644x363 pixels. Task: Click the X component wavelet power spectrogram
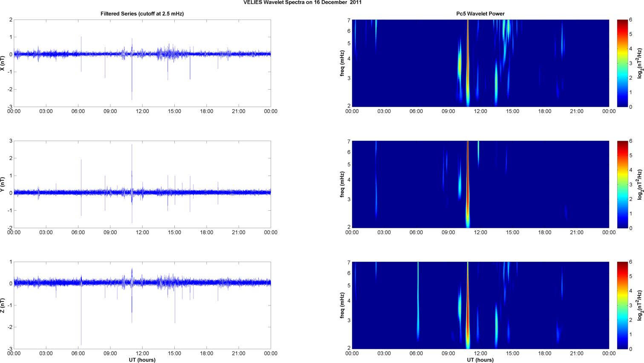point(480,63)
